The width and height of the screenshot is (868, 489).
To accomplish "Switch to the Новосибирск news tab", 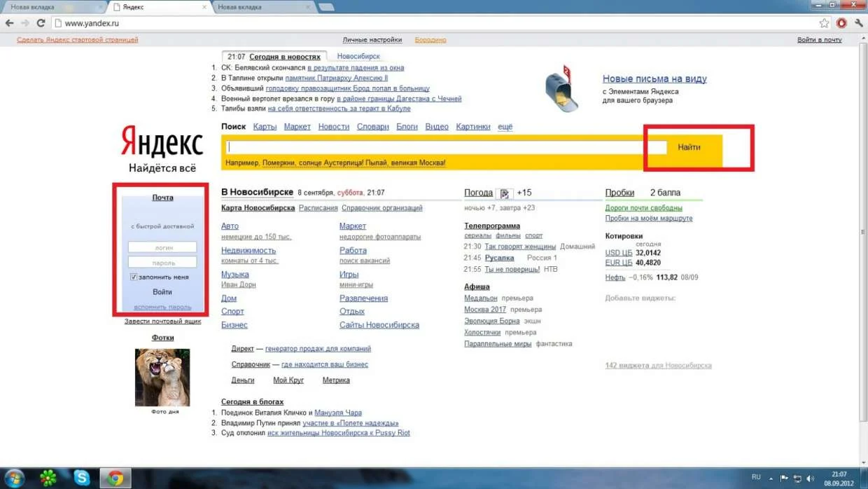I will pos(358,57).
